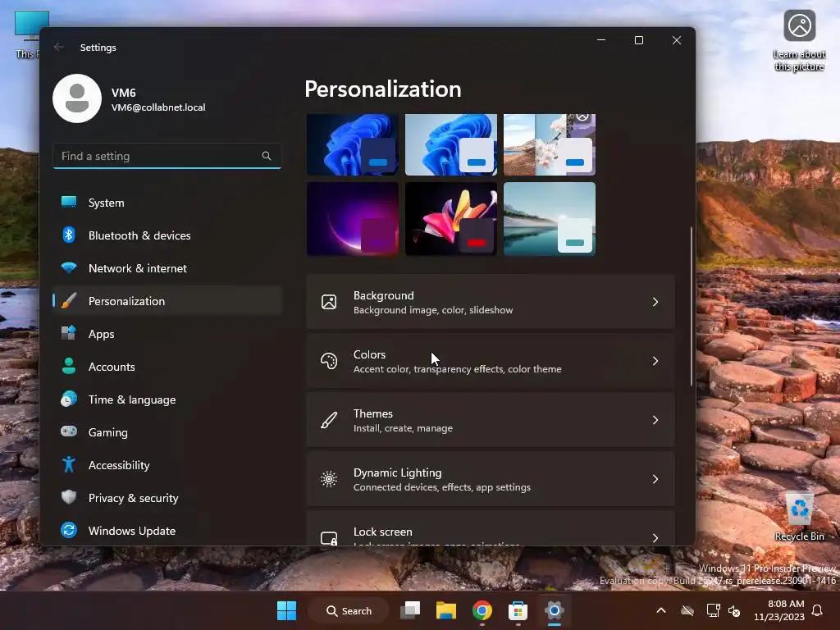Click the Lock screen icon

[x=329, y=538]
